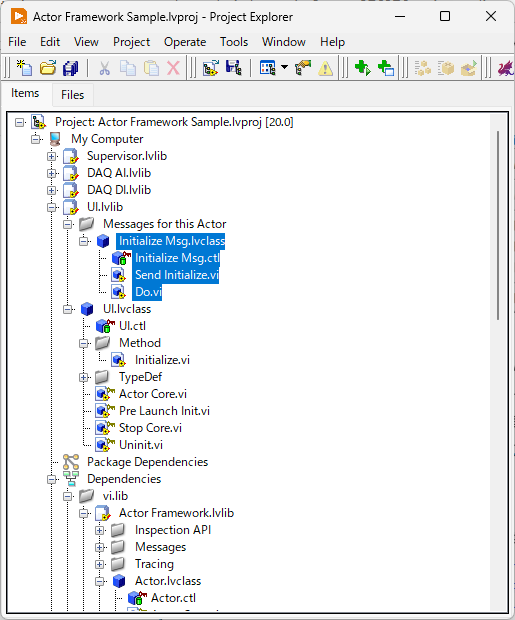The height and width of the screenshot is (620, 515).
Task: Click the vertical scrollbar thumb
Action: 498,225
